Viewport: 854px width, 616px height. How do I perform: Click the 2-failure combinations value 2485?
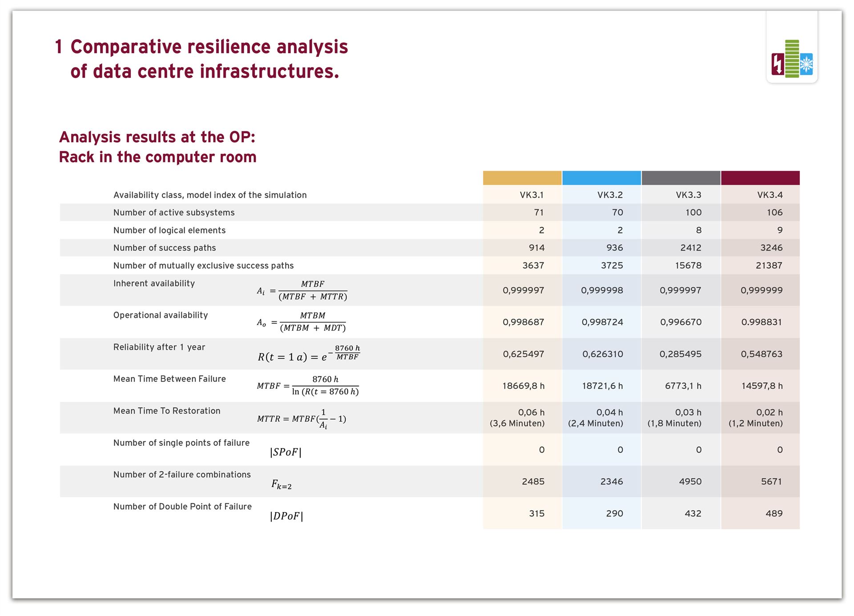pyautogui.click(x=533, y=481)
